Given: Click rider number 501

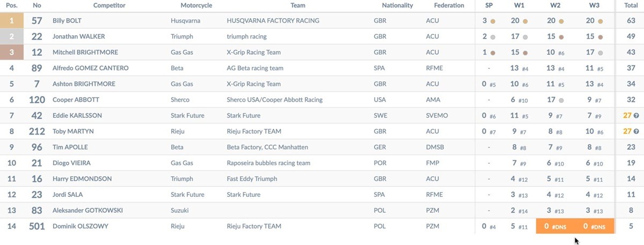Looking at the screenshot, I should (x=36, y=226).
